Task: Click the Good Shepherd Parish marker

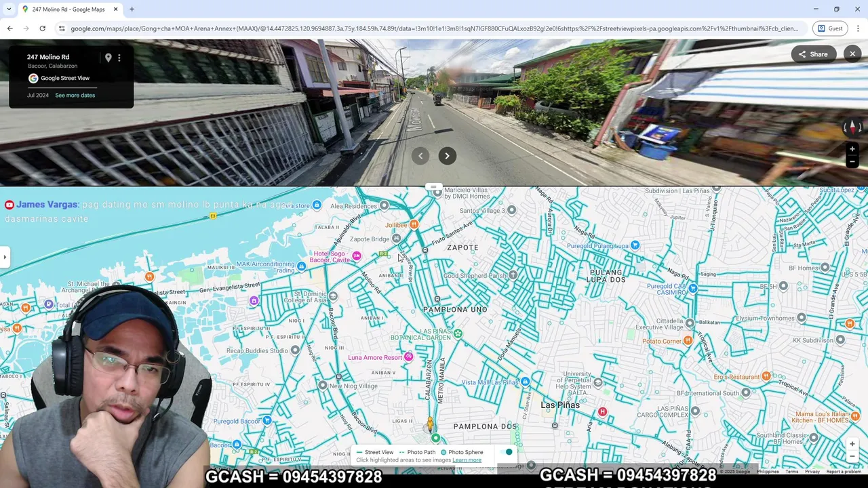Action: click(513, 275)
